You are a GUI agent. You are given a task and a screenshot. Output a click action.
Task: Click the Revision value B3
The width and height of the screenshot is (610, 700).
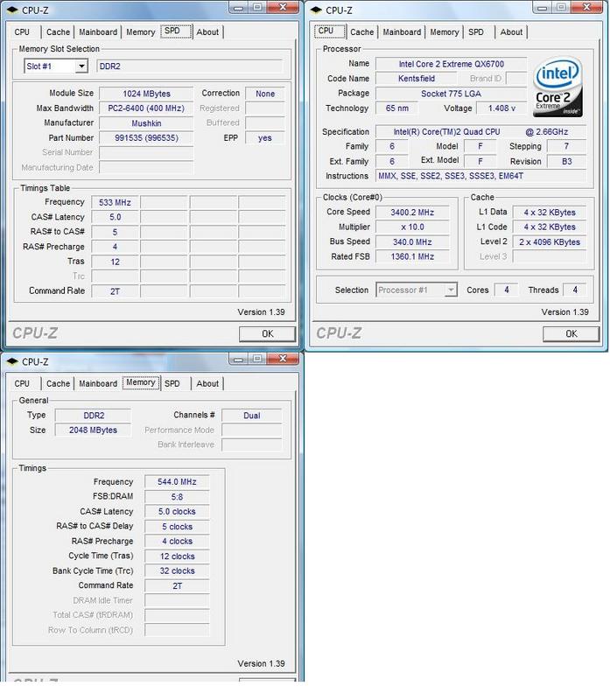point(567,162)
